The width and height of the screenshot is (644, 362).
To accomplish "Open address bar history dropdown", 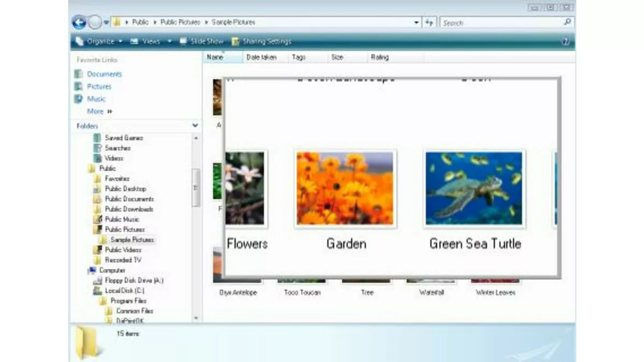I will click(x=416, y=23).
